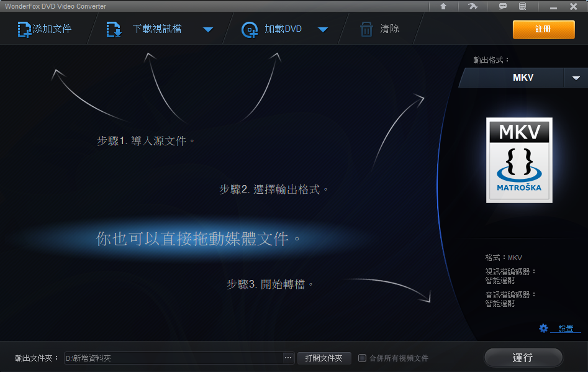588x372 pixels.
Task: Click the settings gear icon near 設置
Action: tap(543, 329)
